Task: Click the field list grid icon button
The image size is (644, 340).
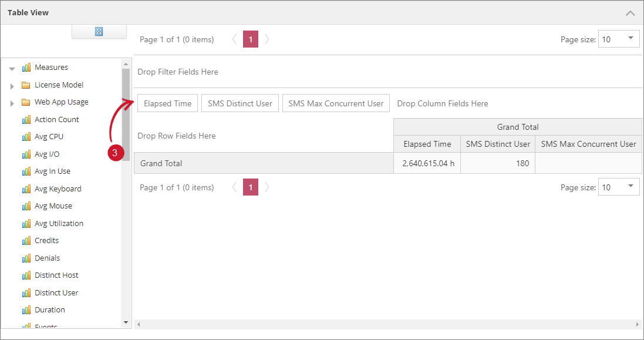Action: pyautogui.click(x=99, y=32)
